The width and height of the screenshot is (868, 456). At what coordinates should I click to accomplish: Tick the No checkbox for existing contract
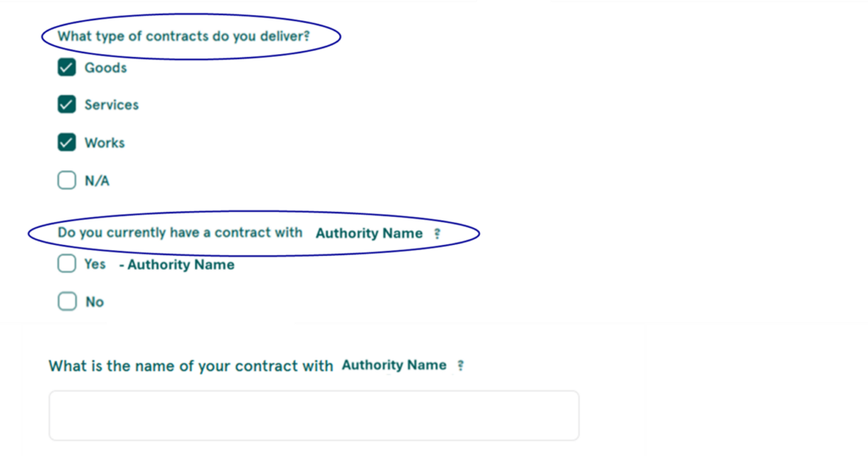point(67,301)
